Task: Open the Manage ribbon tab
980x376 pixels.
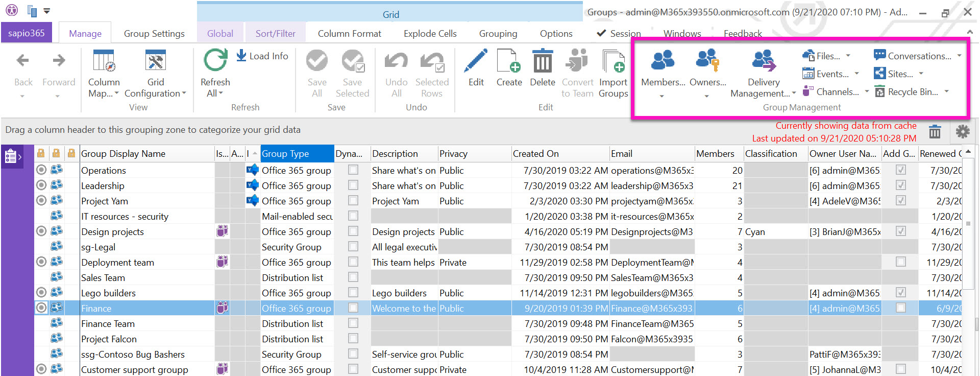Action: tap(85, 33)
